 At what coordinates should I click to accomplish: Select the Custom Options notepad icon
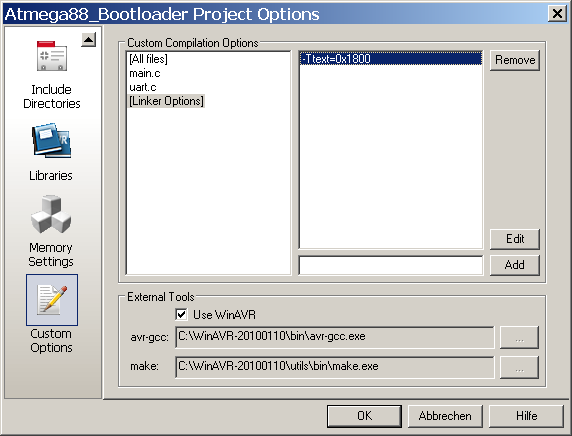coord(52,300)
